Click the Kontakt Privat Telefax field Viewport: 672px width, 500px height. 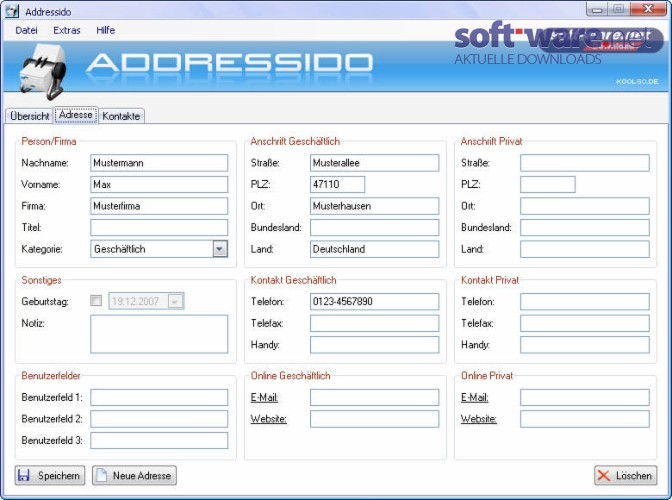(585, 323)
